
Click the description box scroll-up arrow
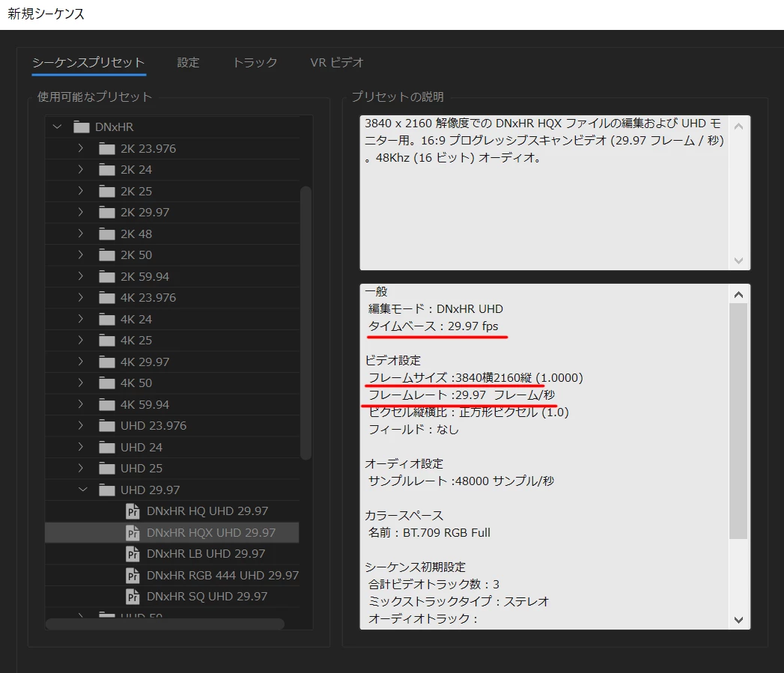coord(738,127)
